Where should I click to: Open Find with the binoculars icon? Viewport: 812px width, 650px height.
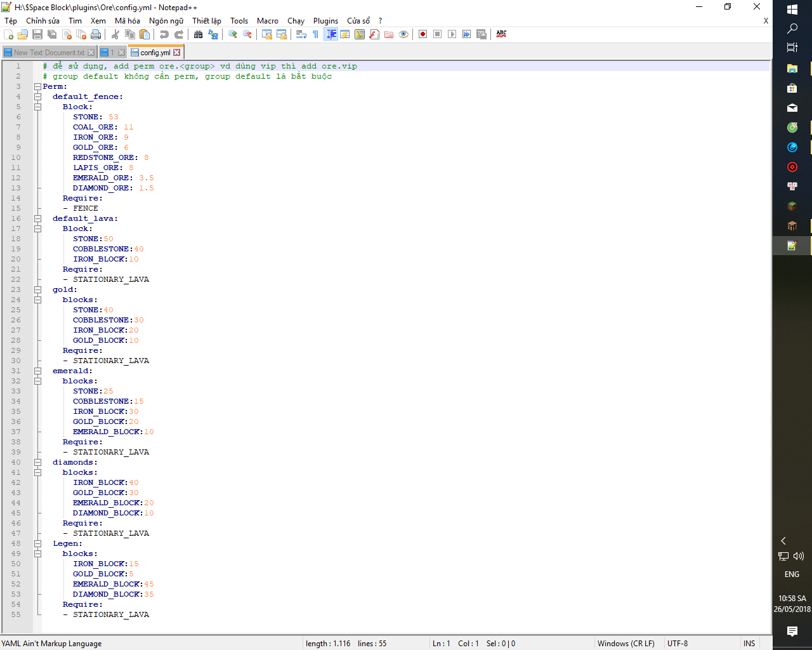pos(199,34)
